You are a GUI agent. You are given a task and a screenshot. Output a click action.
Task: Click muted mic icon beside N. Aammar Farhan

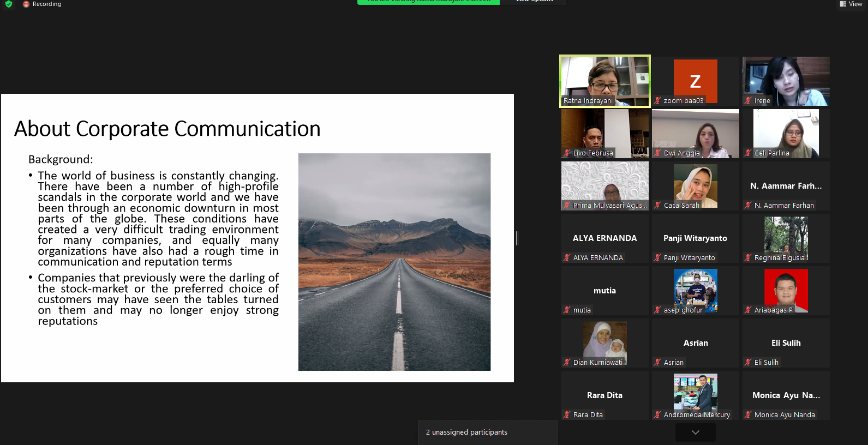749,205
